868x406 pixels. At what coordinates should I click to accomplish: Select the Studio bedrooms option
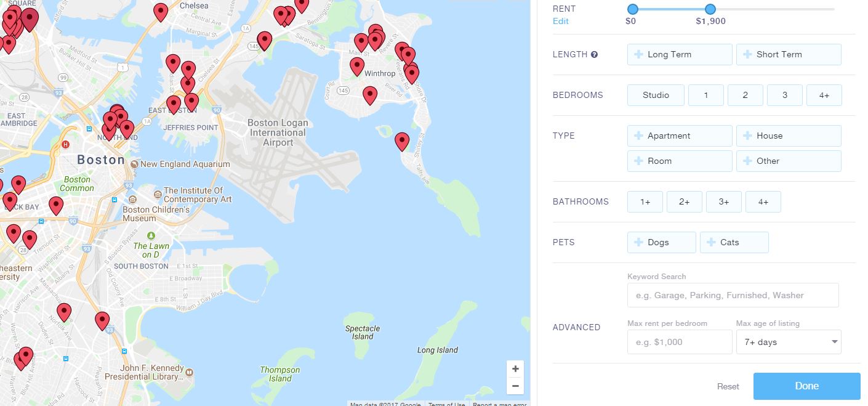coord(656,95)
